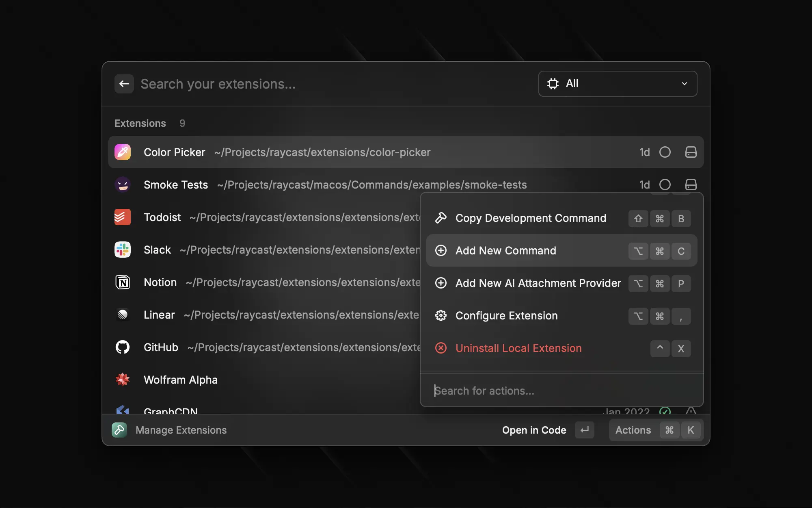Click the Color Picker extension icon

click(x=123, y=152)
